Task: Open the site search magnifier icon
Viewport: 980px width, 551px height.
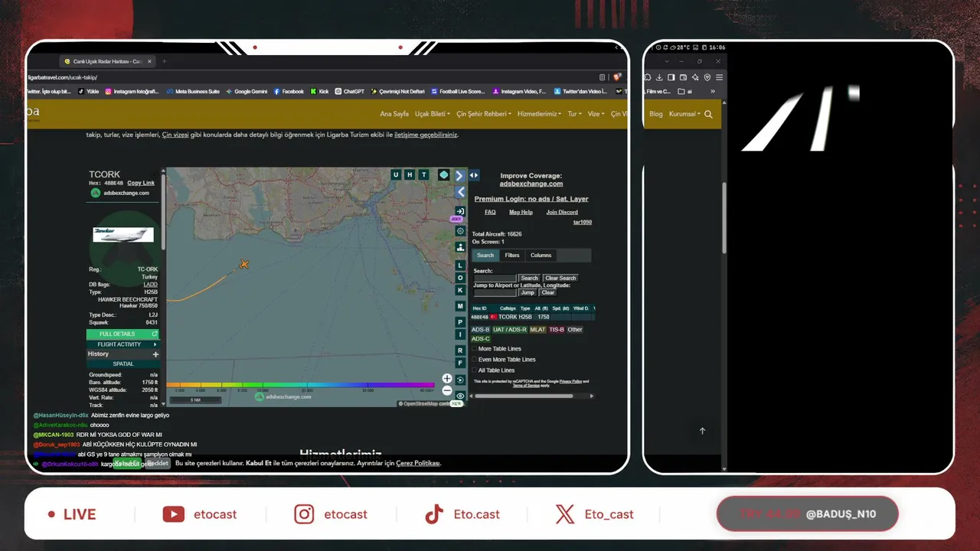Action: point(708,114)
